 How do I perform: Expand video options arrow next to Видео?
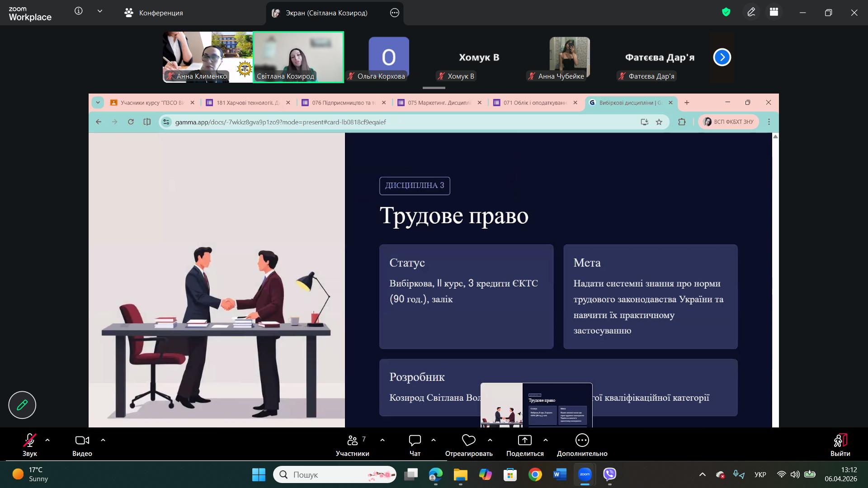(103, 440)
